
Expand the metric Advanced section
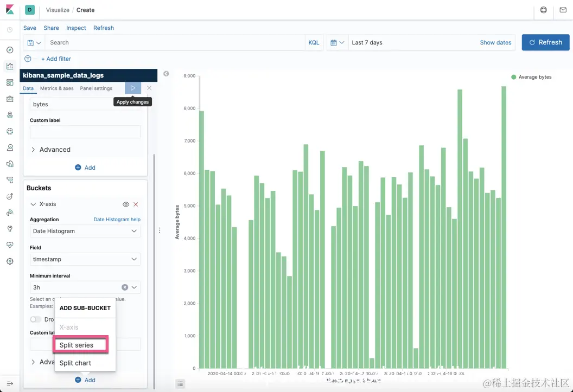[51, 150]
